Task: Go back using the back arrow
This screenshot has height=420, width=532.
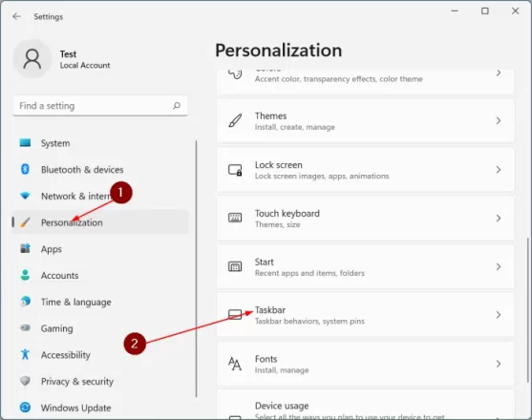Action: click(16, 16)
